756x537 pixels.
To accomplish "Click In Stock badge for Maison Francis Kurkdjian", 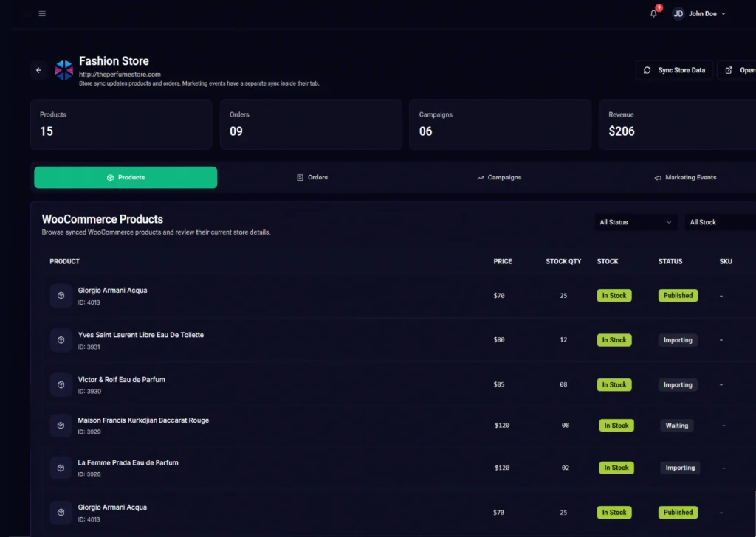I will (616, 426).
